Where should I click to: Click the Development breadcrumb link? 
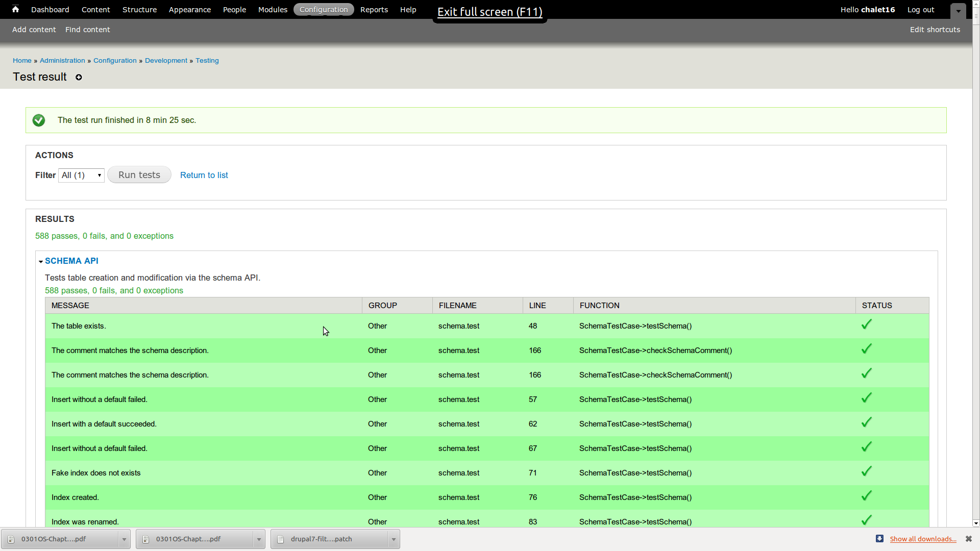point(166,61)
